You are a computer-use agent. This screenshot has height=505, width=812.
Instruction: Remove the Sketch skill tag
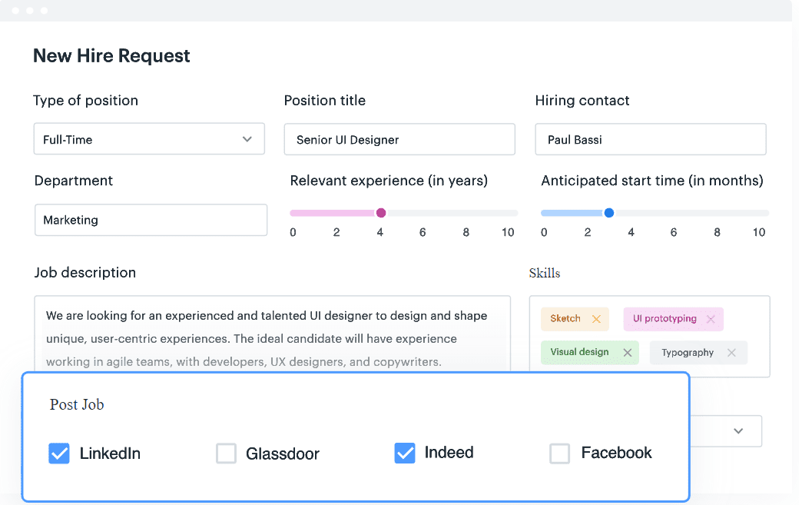click(596, 319)
